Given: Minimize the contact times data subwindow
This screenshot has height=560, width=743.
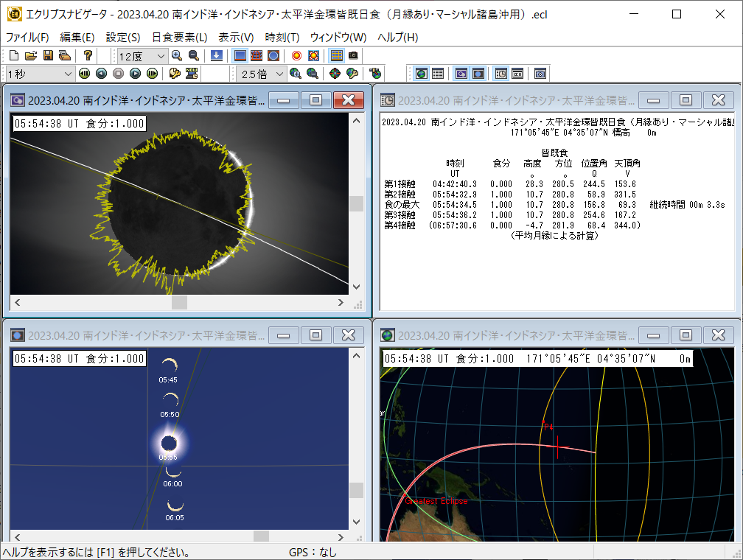Looking at the screenshot, I should pyautogui.click(x=652, y=100).
